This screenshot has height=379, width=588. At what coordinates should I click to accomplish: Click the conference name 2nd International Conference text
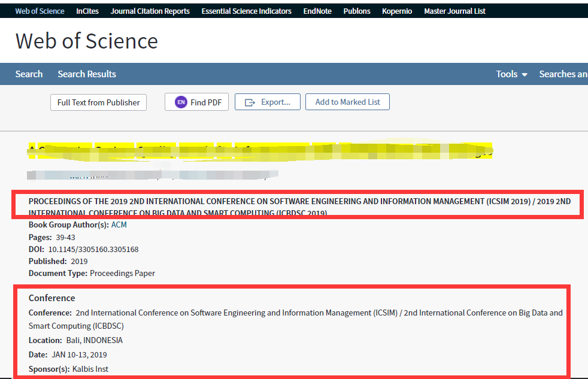coord(296,319)
